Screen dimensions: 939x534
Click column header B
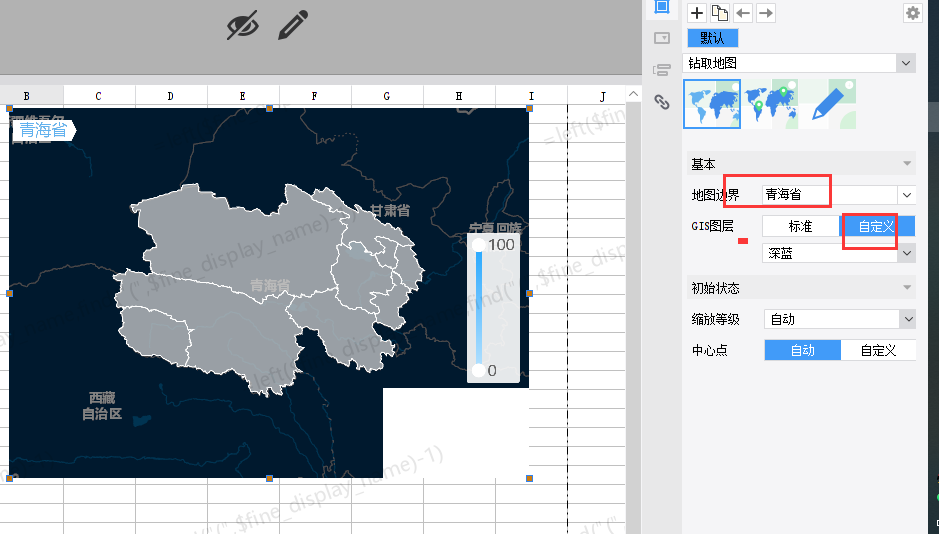coord(27,96)
